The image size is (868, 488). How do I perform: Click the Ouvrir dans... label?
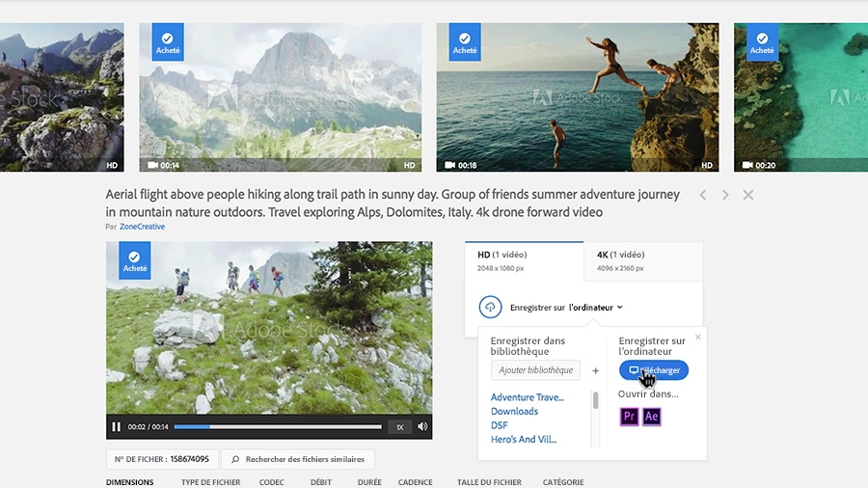(648, 393)
